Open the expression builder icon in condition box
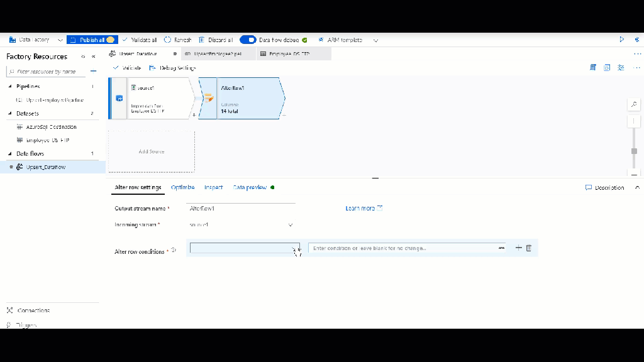Image resolution: width=644 pixels, height=362 pixels. coord(501,248)
